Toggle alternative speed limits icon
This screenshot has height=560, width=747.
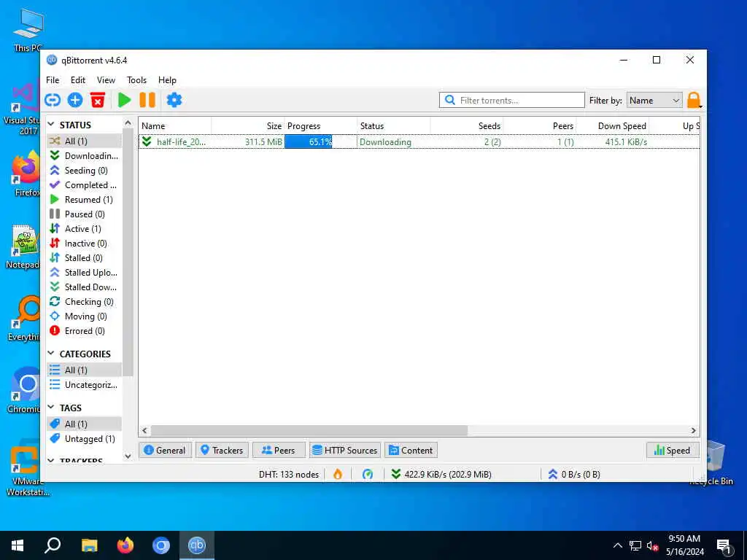point(368,474)
